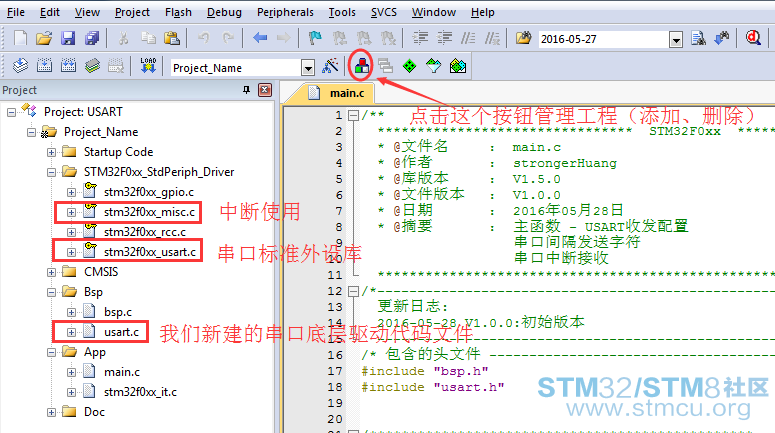The height and width of the screenshot is (433, 775).
Task: Select stm32f0xx_misc.c in project tree
Action: (149, 212)
